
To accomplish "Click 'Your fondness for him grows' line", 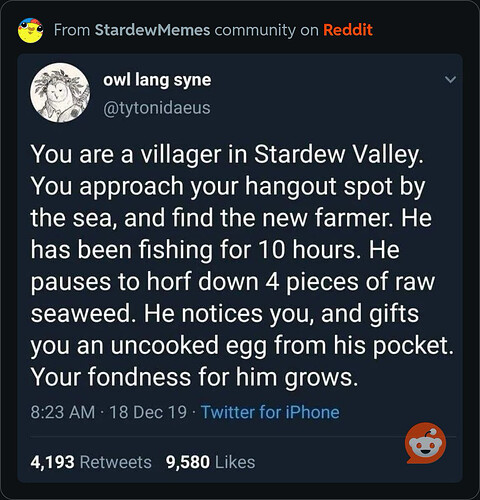I will pos(195,377).
